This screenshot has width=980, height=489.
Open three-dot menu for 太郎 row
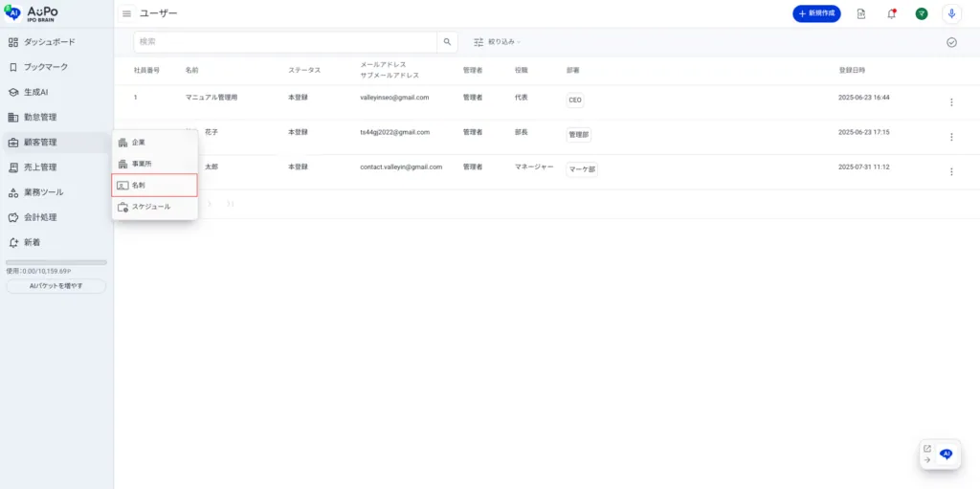coord(951,171)
